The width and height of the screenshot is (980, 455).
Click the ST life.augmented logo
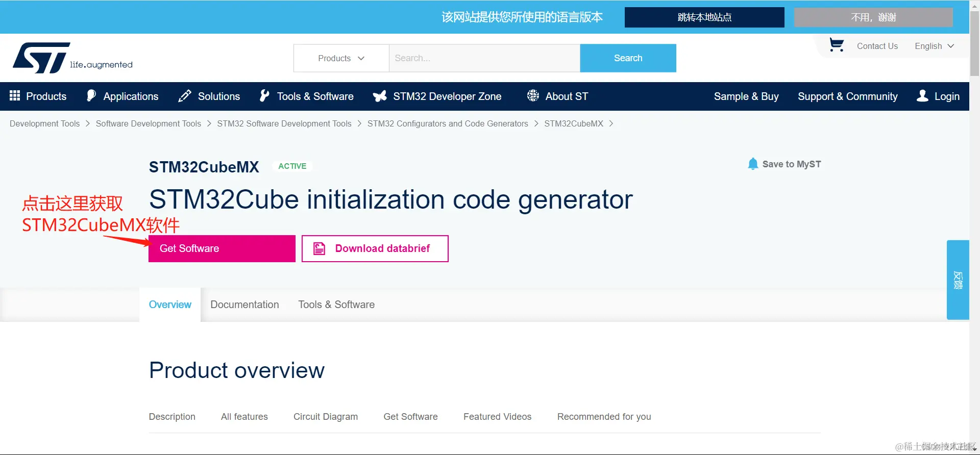[72, 58]
